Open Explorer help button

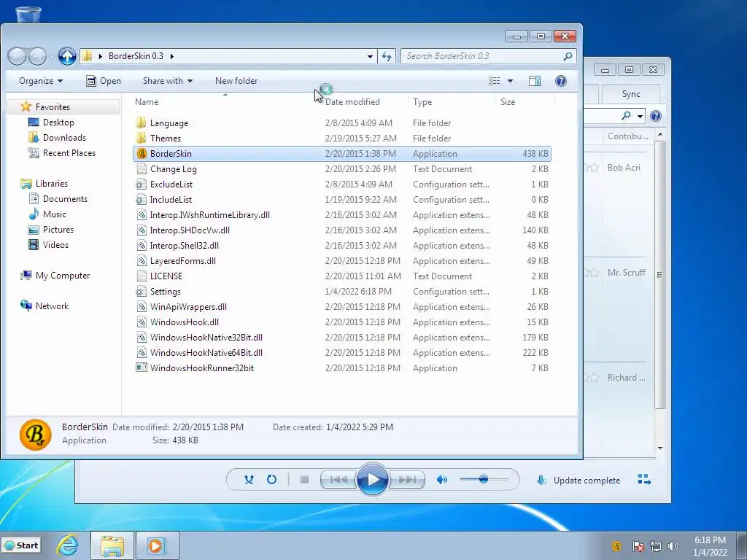pos(561,81)
